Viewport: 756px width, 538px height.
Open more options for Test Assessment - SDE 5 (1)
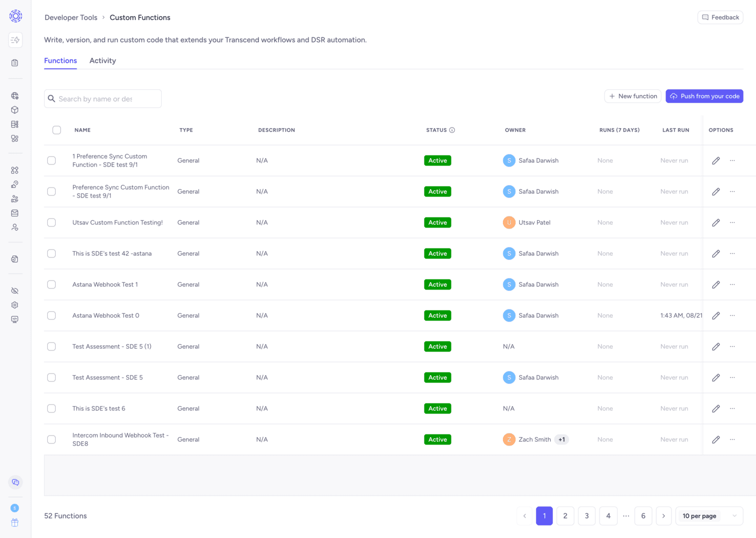point(732,347)
